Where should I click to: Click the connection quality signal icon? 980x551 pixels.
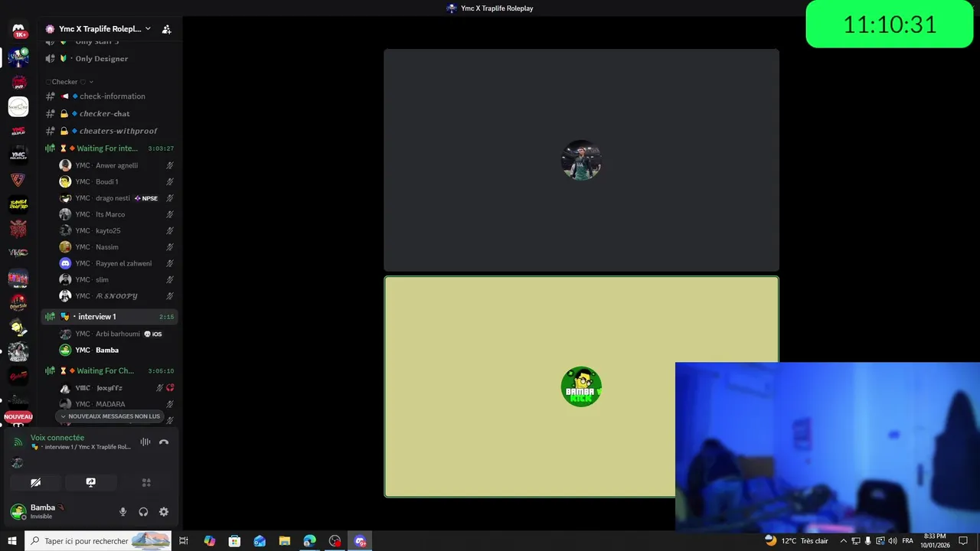[x=18, y=442]
